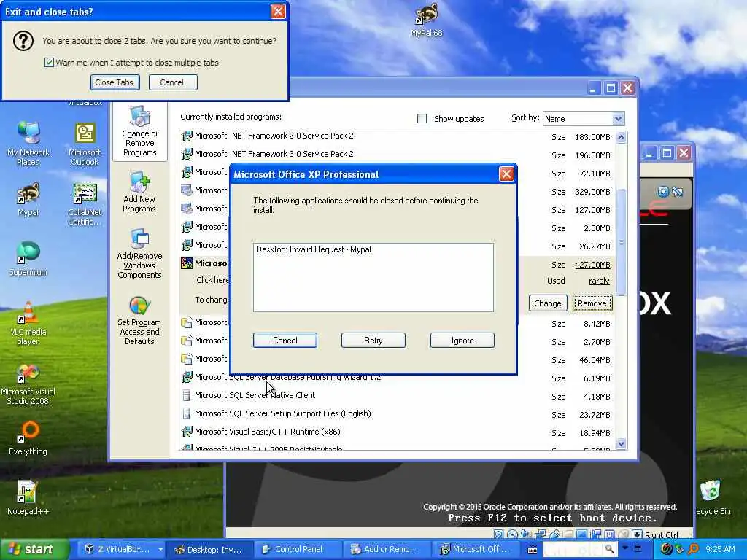
Task: Open Set Program Access and Defaults
Action: point(139,321)
